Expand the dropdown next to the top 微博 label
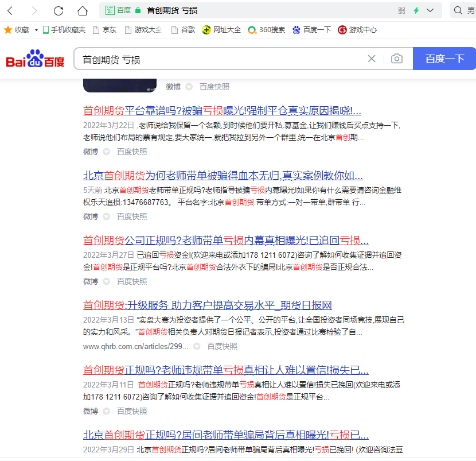The image size is (476, 461). (189, 87)
